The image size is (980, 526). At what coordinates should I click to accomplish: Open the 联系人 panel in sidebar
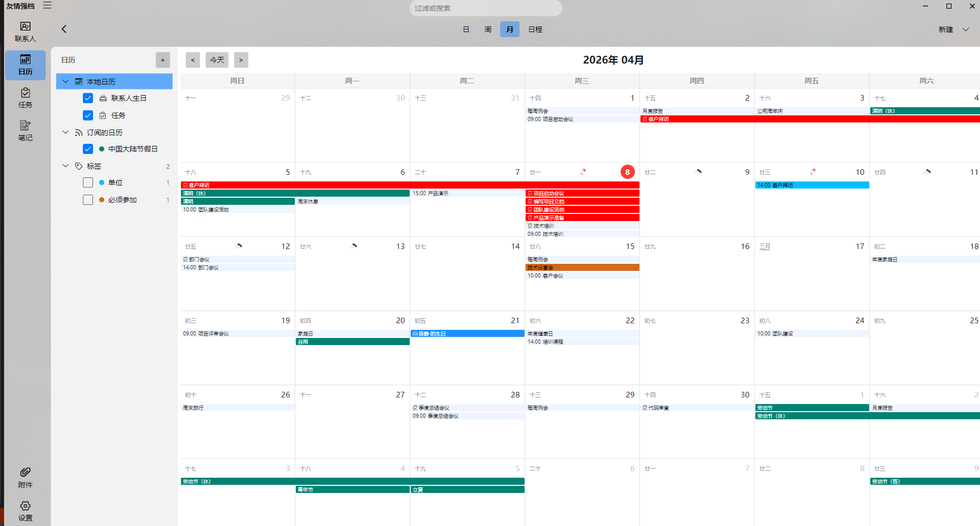(x=25, y=30)
